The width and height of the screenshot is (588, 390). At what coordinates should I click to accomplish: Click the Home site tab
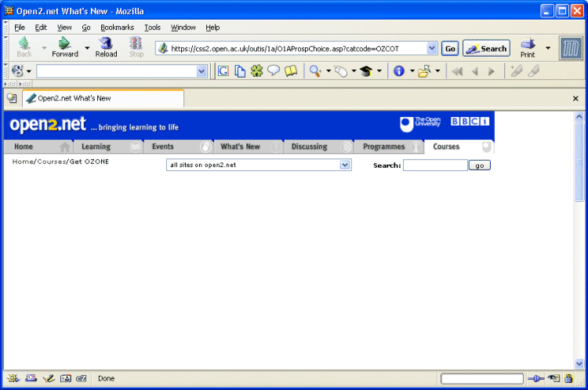(x=39, y=147)
